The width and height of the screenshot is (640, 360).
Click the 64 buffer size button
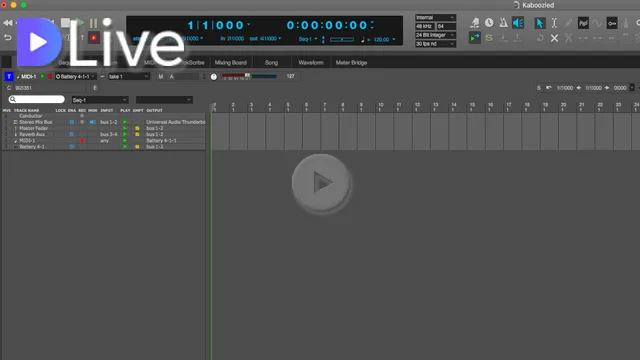446,26
